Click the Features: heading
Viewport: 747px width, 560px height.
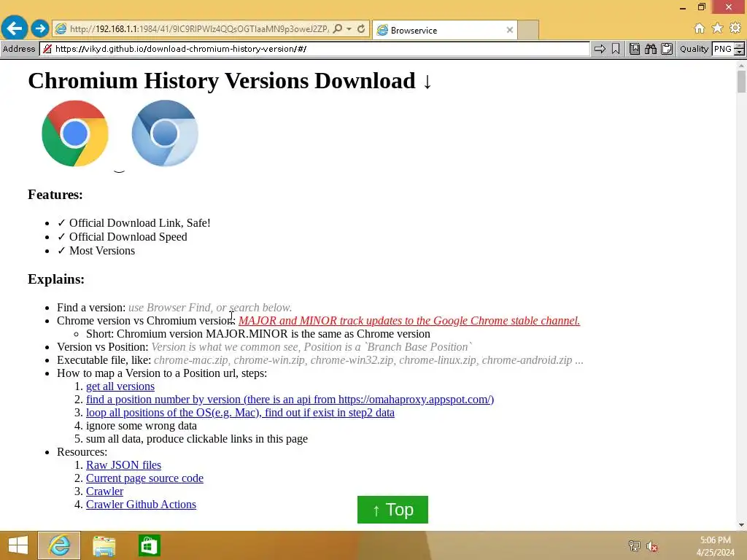(55, 194)
